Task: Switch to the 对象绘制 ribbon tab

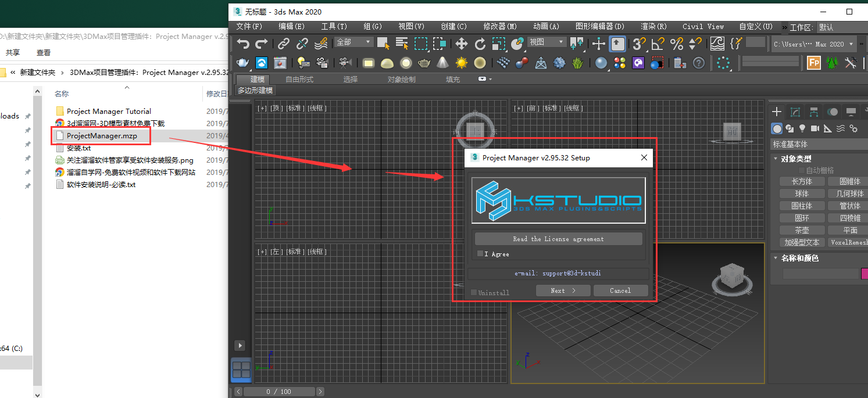Action: 402,79
